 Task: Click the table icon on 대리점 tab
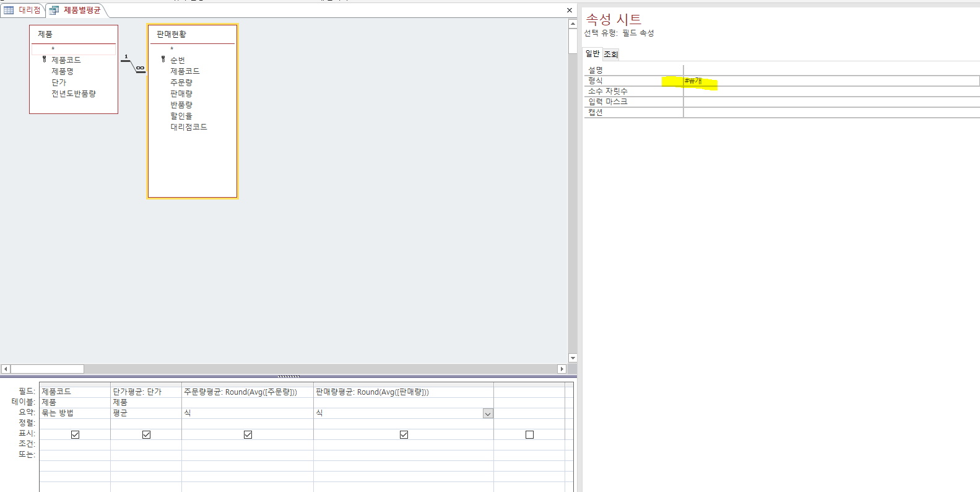pyautogui.click(x=9, y=10)
